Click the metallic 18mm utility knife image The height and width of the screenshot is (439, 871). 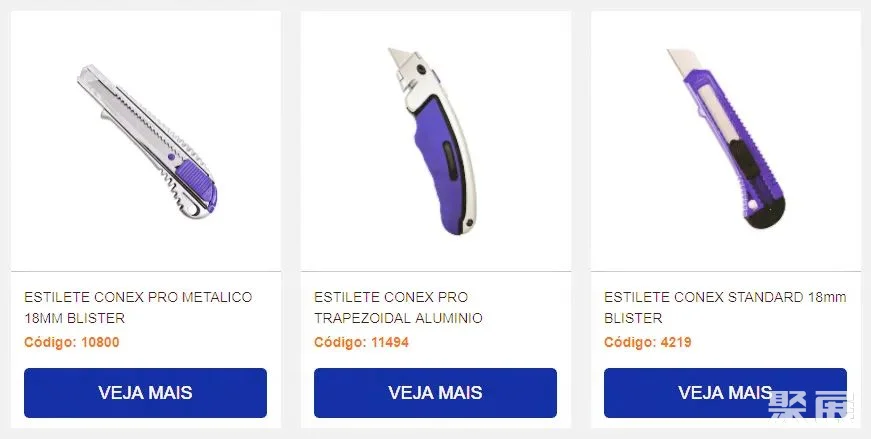[147, 141]
